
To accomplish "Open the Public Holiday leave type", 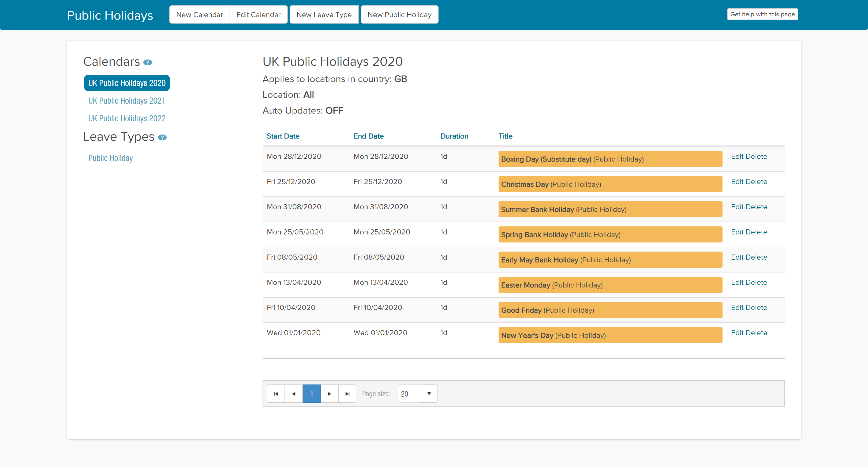I will [111, 158].
